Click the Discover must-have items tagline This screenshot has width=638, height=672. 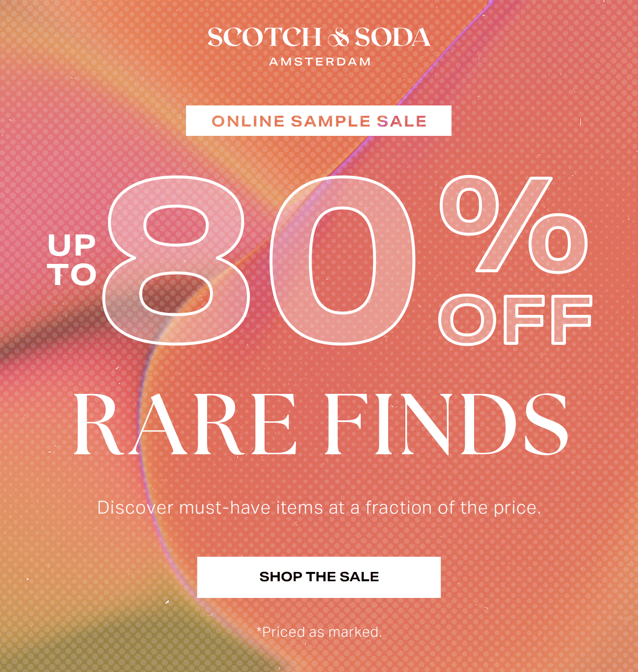[319, 507]
